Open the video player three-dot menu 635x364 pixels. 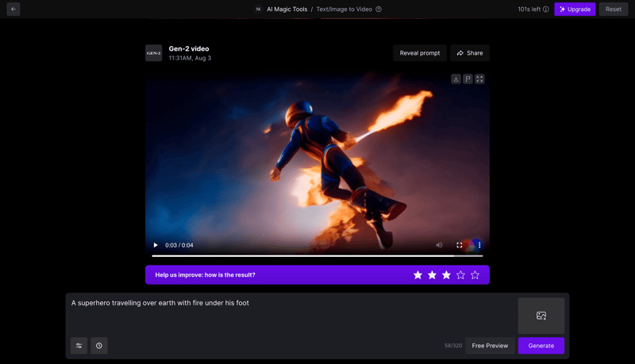[x=479, y=245]
